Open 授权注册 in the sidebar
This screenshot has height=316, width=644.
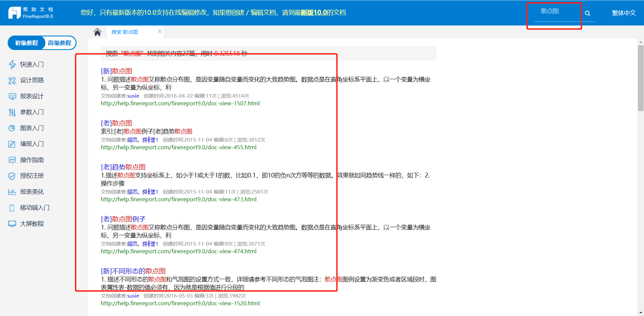[32, 176]
